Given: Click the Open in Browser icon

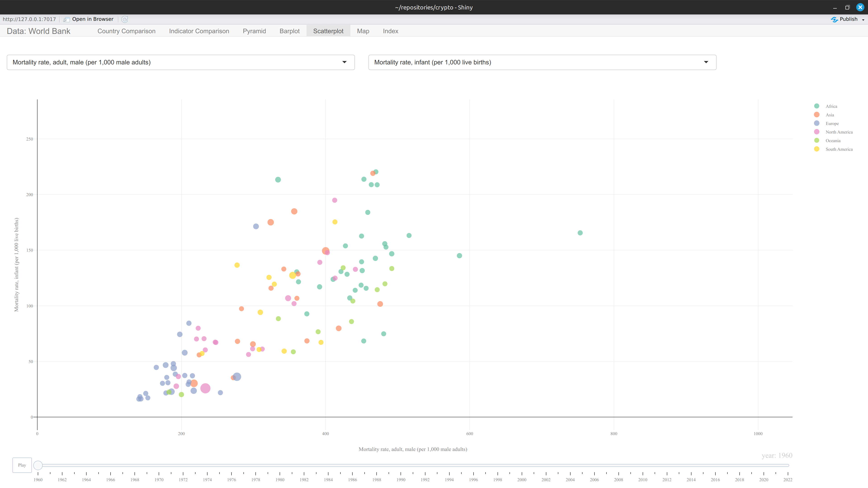Looking at the screenshot, I should tap(66, 19).
